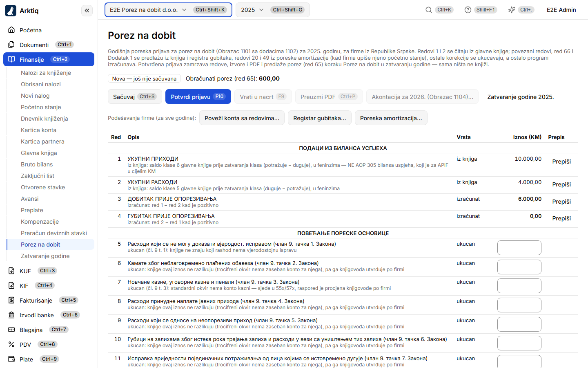Open Poveži konta sa redovima dialog
This screenshot has height=368, width=588.
242,118
